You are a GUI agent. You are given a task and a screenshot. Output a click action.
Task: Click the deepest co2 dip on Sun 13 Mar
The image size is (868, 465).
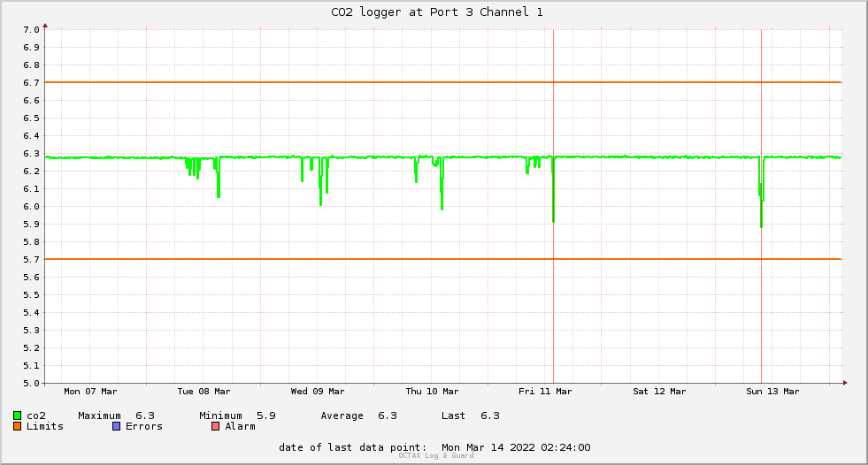761,224
